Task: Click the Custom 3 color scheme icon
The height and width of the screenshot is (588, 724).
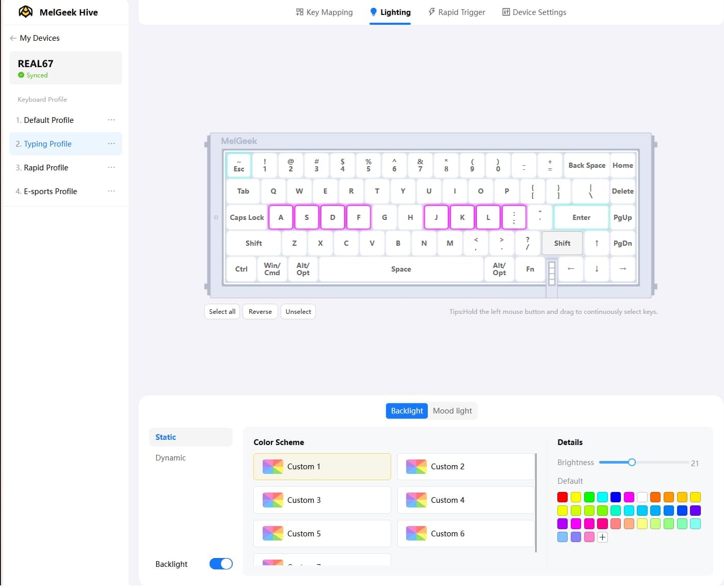Action: [272, 500]
